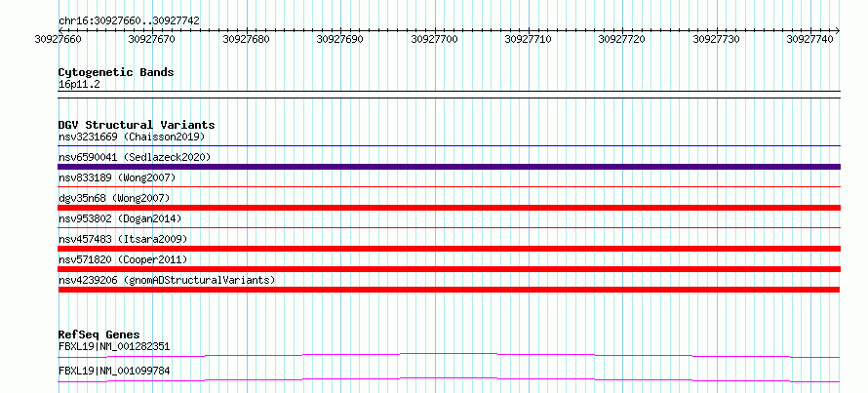Open variant nsv6590041 (Sedlazeck2020) label
868x393 pixels.
(x=135, y=157)
